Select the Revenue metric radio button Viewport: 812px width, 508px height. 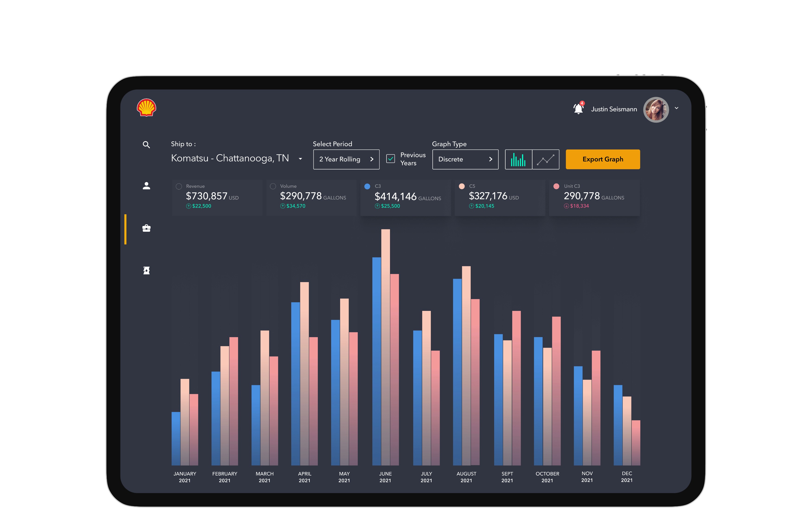pos(179,186)
